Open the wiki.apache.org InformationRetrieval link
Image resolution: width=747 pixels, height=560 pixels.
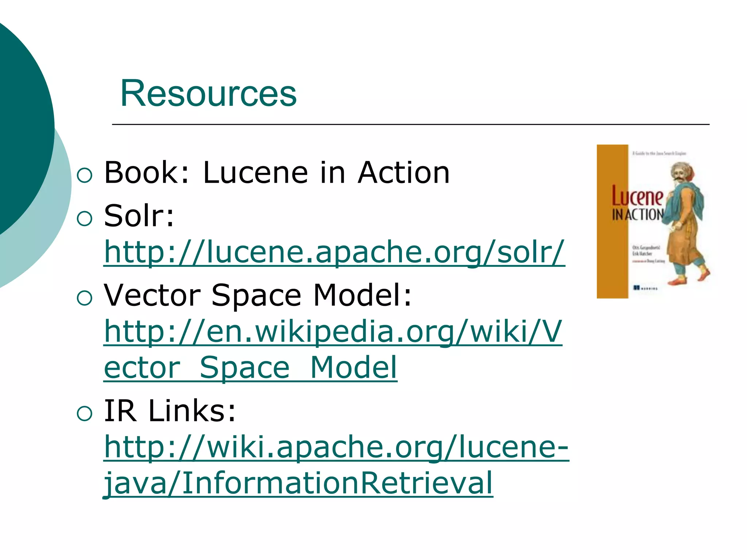coord(336,465)
